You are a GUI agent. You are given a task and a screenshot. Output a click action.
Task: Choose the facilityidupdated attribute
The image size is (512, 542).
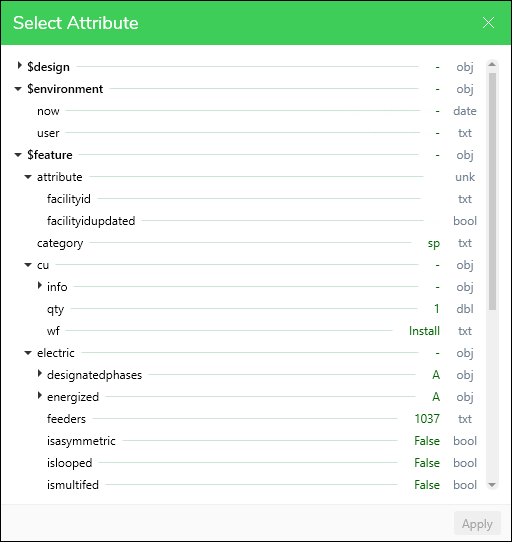tap(261, 221)
